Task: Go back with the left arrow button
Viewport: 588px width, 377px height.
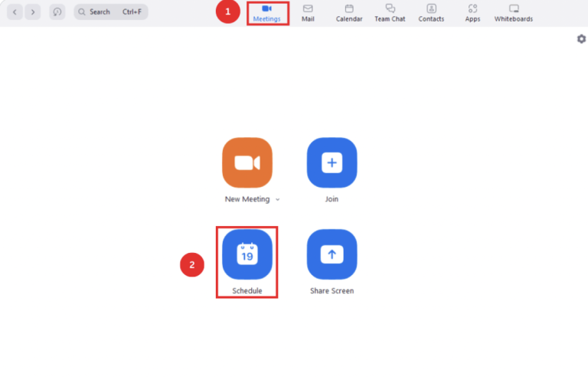Action: 15,12
